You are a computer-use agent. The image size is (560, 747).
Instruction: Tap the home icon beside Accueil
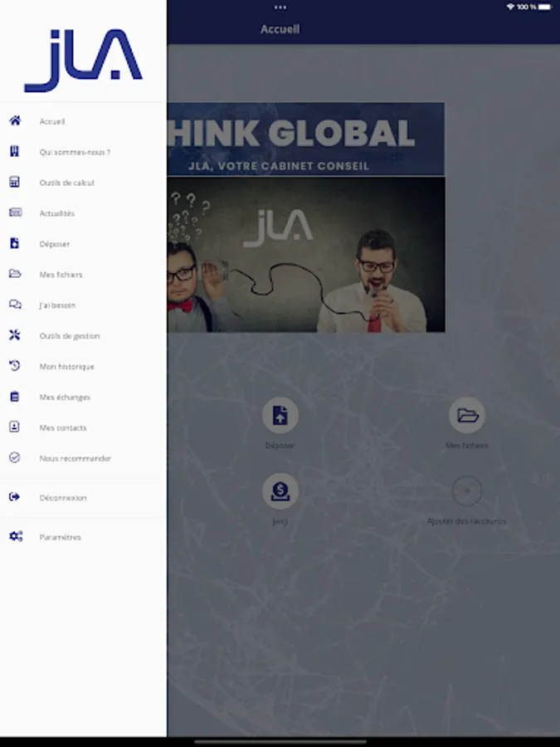[x=15, y=120]
